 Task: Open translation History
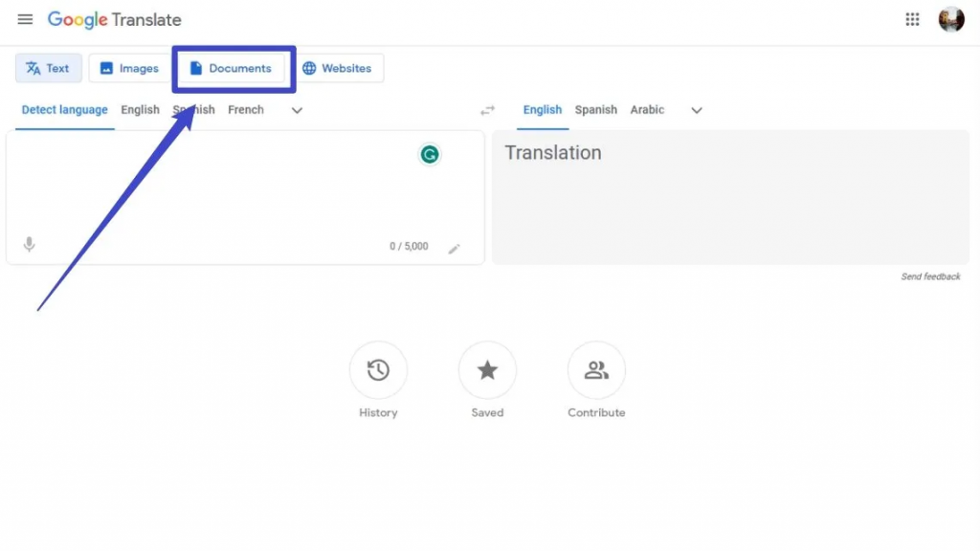point(378,370)
